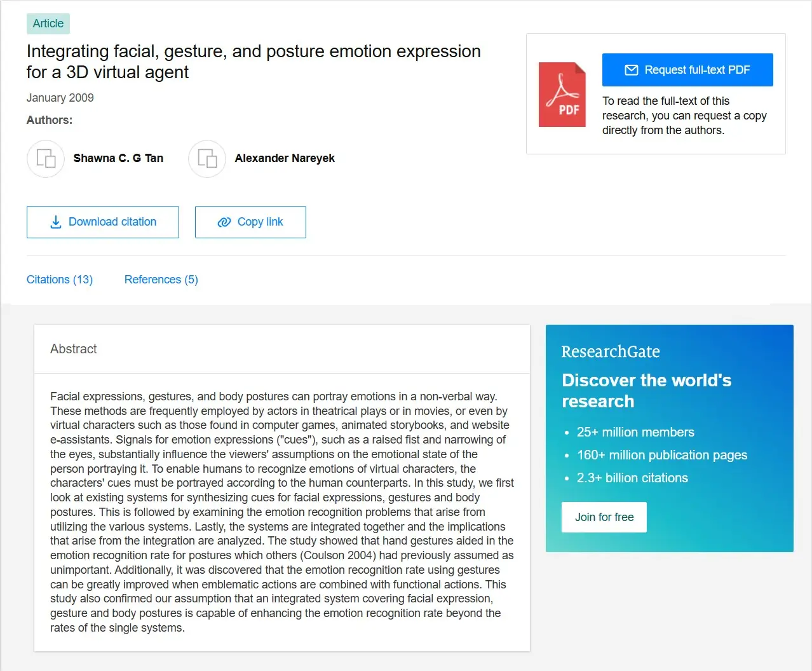Open author Alexander Nareyek's profile
The image size is (812, 671).
point(285,158)
